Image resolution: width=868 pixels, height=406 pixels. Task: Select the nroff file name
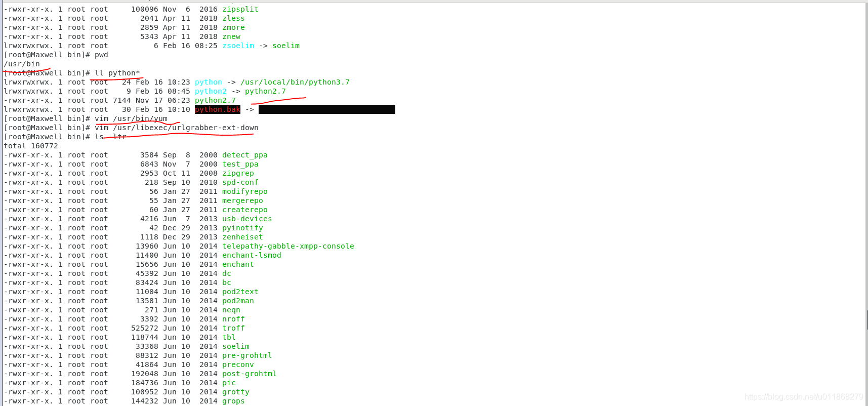coord(233,319)
